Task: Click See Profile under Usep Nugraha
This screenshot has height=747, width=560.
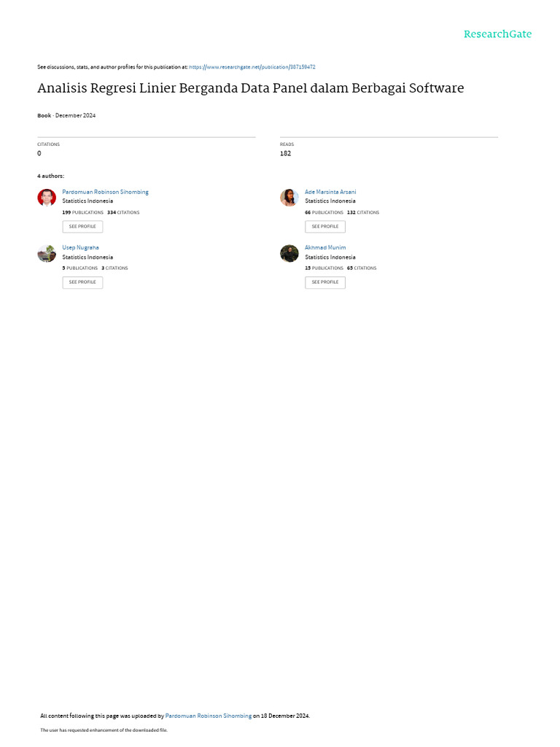Action: [x=82, y=282]
